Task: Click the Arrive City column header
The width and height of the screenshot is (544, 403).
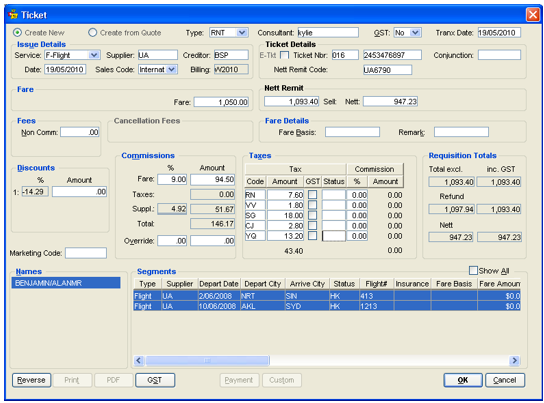Action: (x=307, y=284)
